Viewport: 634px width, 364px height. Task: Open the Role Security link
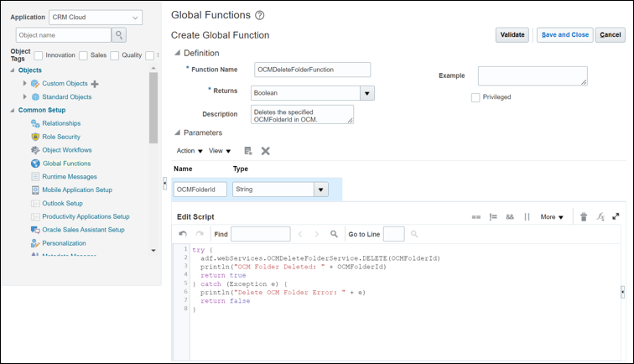(61, 137)
